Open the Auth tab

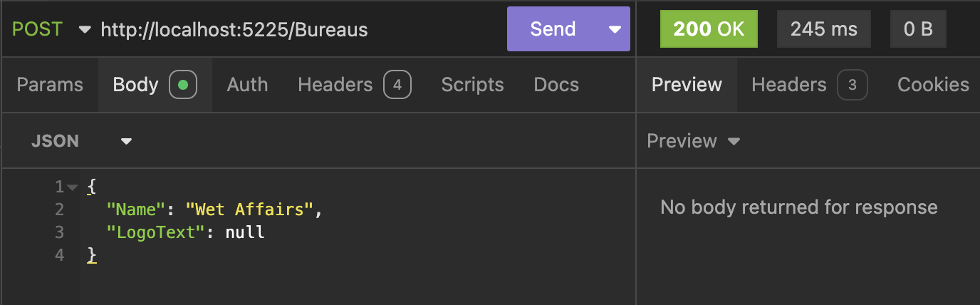247,85
